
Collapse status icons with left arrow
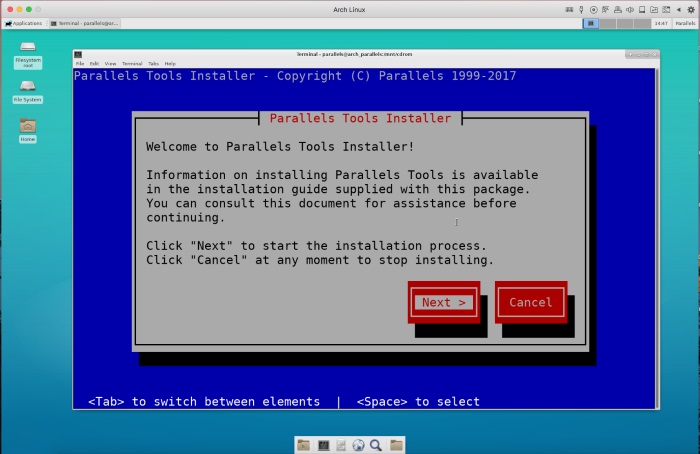click(679, 9)
